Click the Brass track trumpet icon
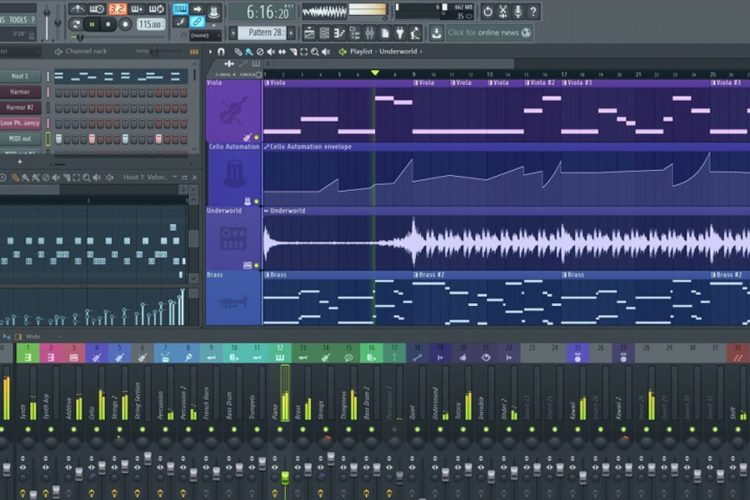Viewport: 750px width, 500px height. click(233, 301)
